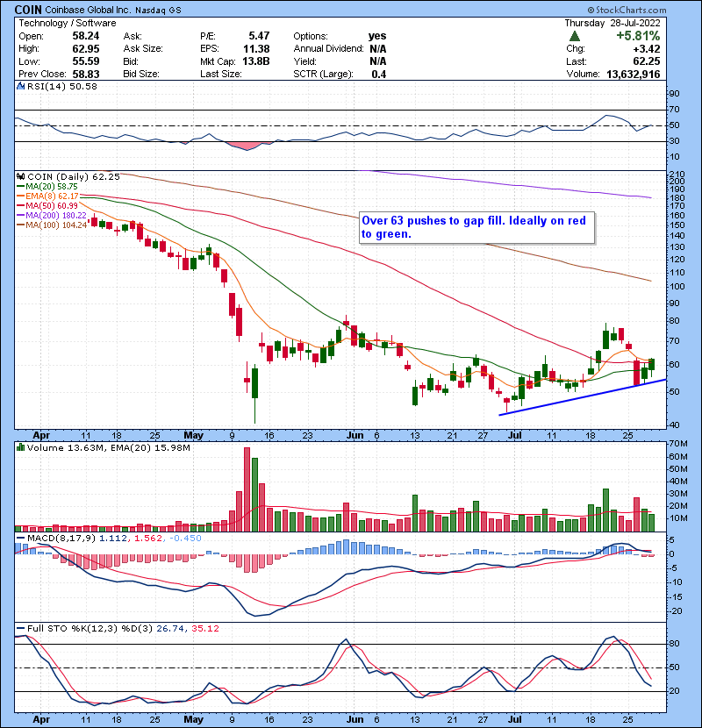Click the Chg value +3.42

(x=646, y=49)
